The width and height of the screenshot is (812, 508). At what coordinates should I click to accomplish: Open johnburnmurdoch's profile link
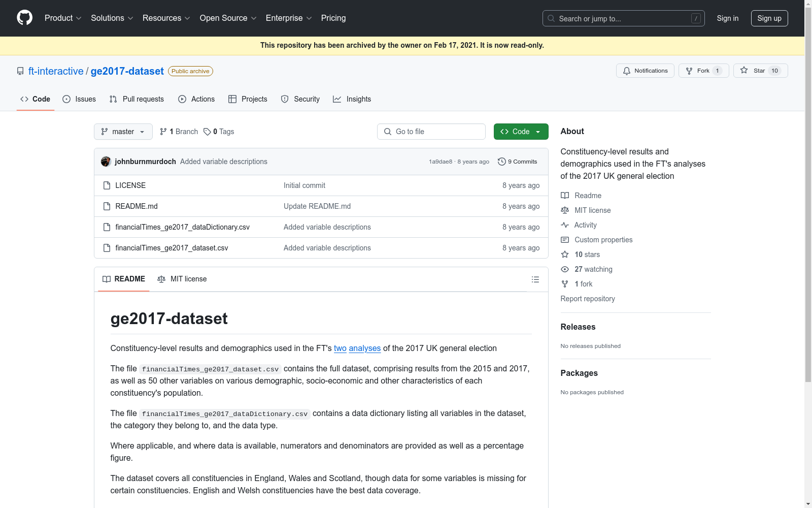(x=145, y=162)
